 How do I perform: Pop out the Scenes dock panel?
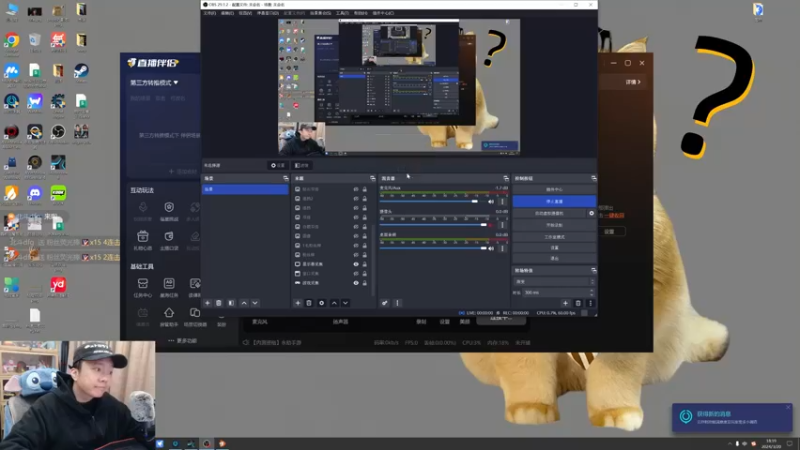point(286,179)
